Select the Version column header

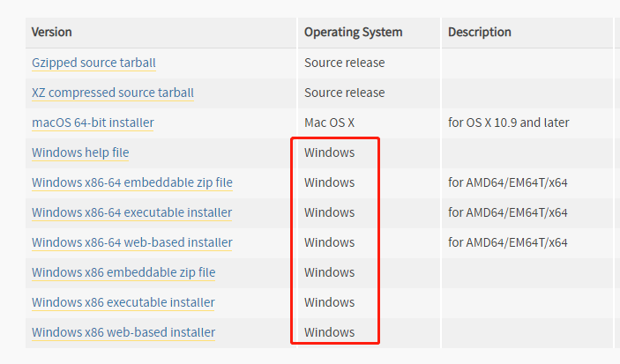(52, 32)
